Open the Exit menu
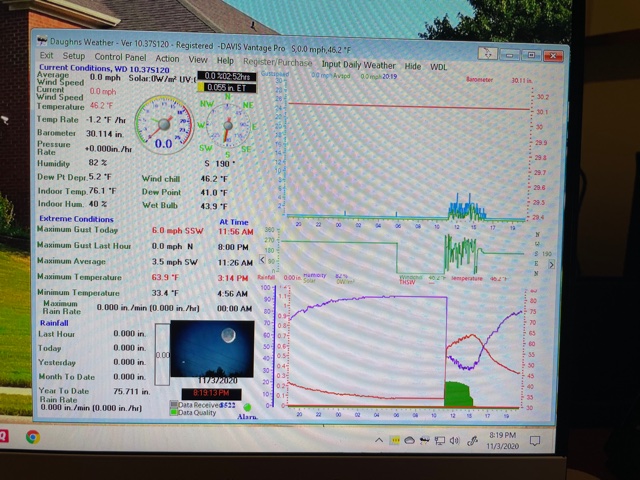Viewport: 640px width, 480px height. click(x=47, y=56)
